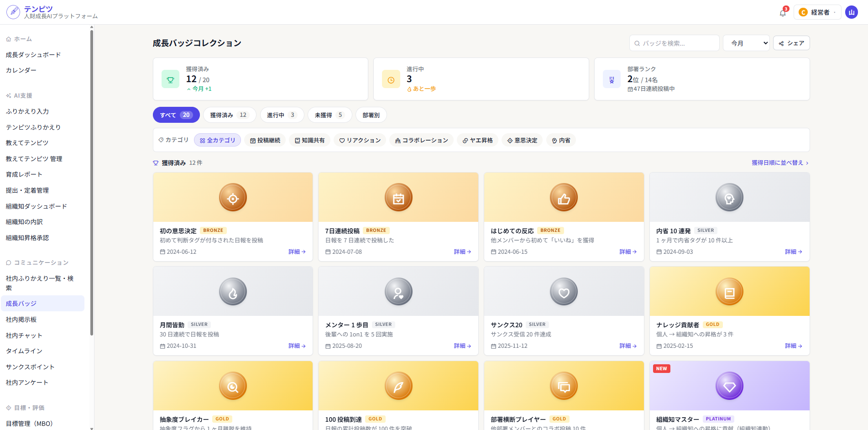Click the medal icon in 部署ランク card

pos(612,79)
